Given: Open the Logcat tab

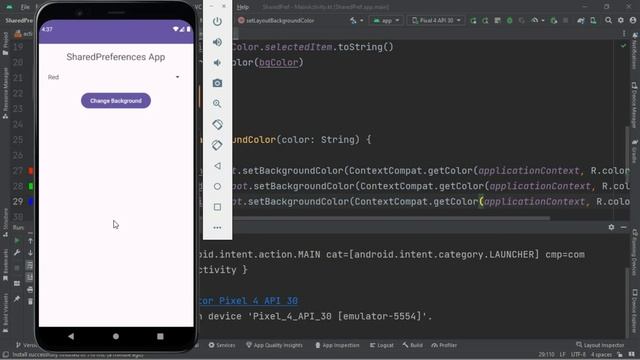Looking at the screenshot, I should click(x=382, y=345).
